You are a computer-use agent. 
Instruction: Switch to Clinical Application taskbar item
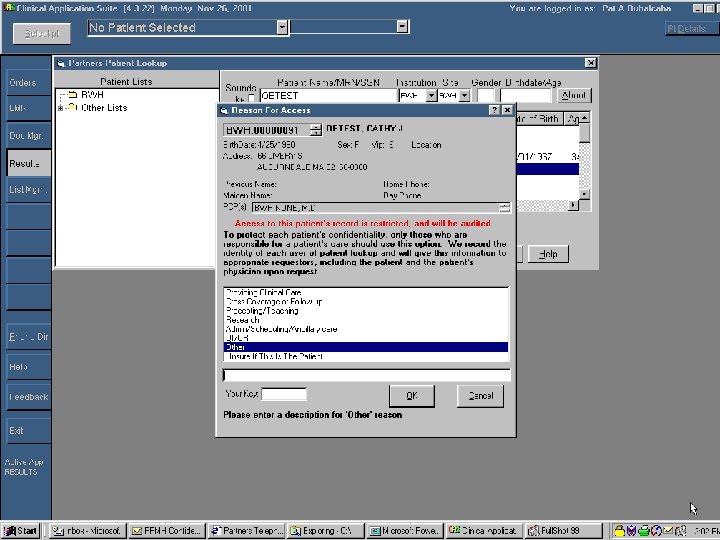(485, 531)
